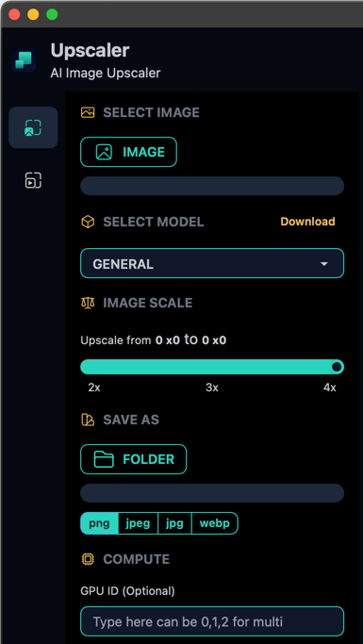
Task: Open the image upscale sidebar tab
Action: pos(33,127)
